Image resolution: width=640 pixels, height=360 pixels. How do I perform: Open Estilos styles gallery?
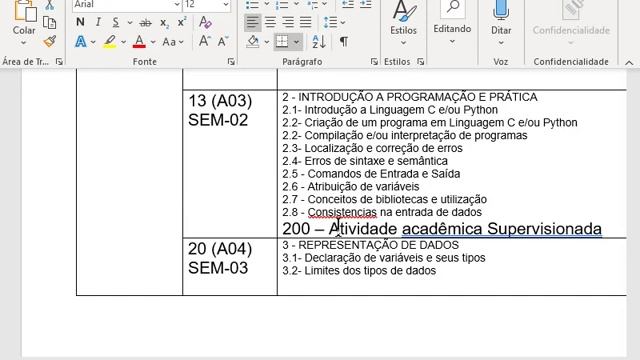coord(403,23)
